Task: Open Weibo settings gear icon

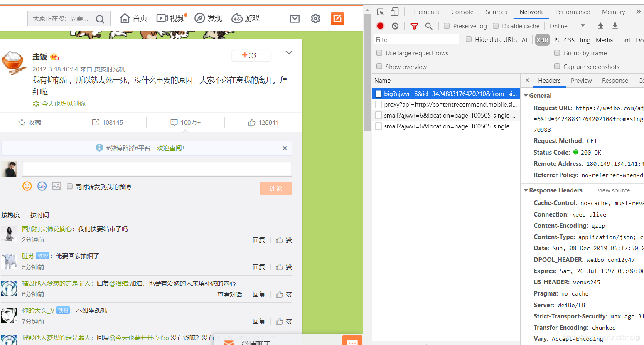Action: 316,19
